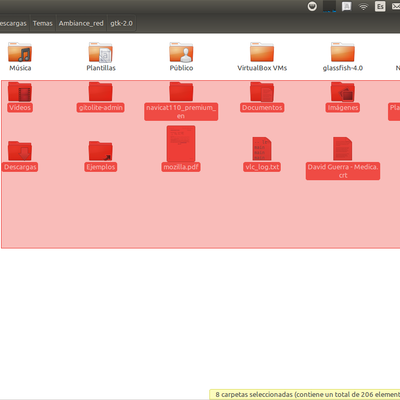The width and height of the screenshot is (400, 400).
Task: Click the '8 carpetas seleccionadas' status text
Action: [254, 395]
